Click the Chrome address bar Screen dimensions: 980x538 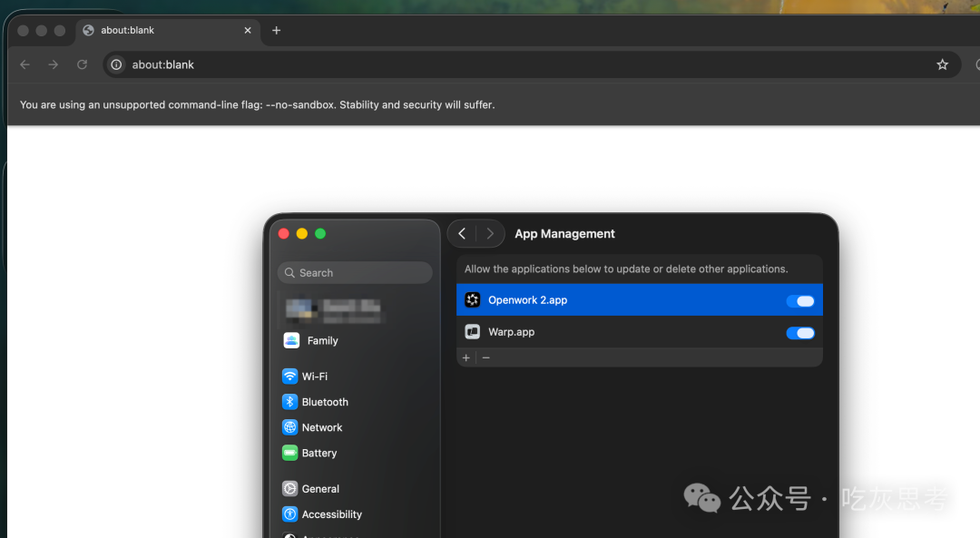pos(525,64)
